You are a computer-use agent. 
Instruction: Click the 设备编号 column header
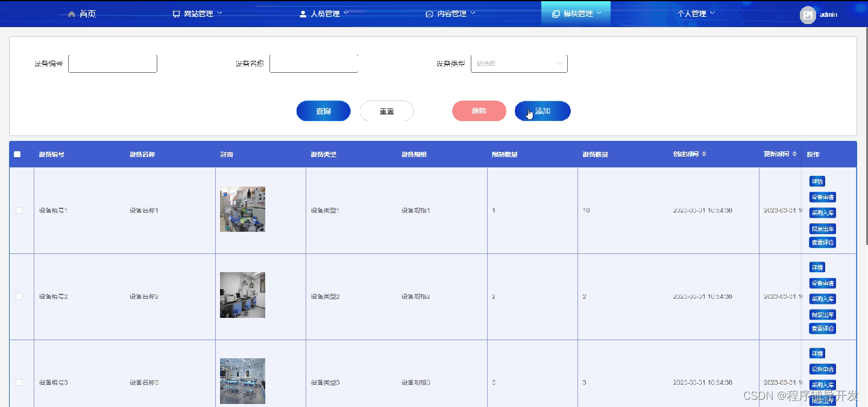pyautogui.click(x=51, y=155)
